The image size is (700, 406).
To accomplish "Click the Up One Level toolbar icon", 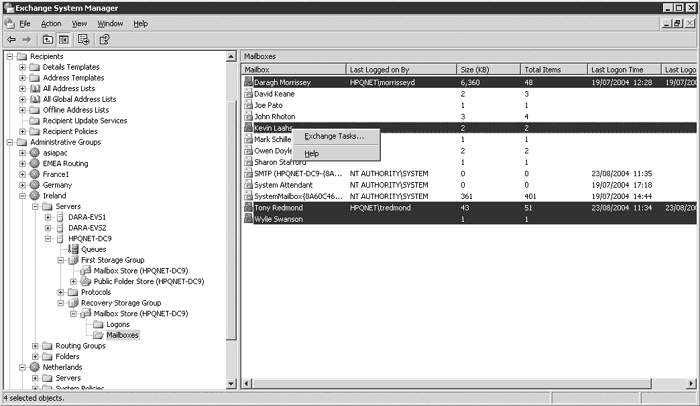I will pos(45,39).
